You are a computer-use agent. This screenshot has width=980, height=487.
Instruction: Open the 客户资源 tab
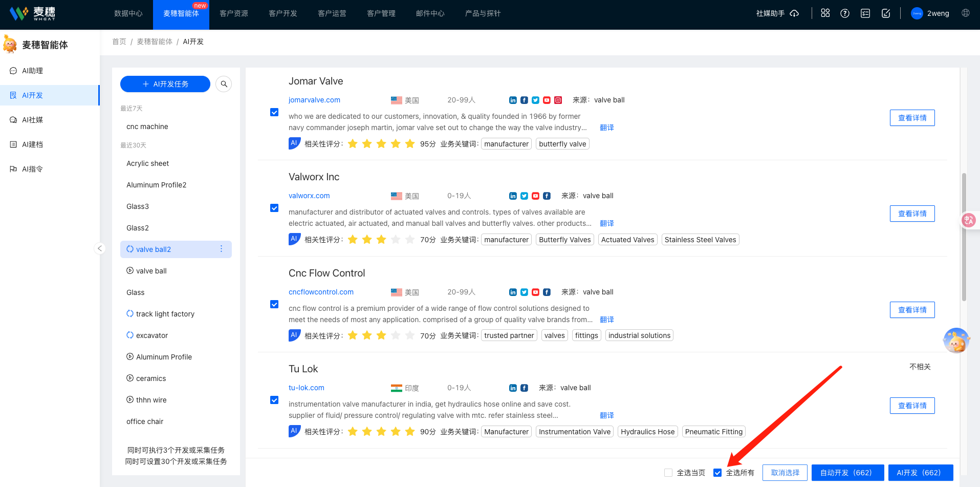234,14
